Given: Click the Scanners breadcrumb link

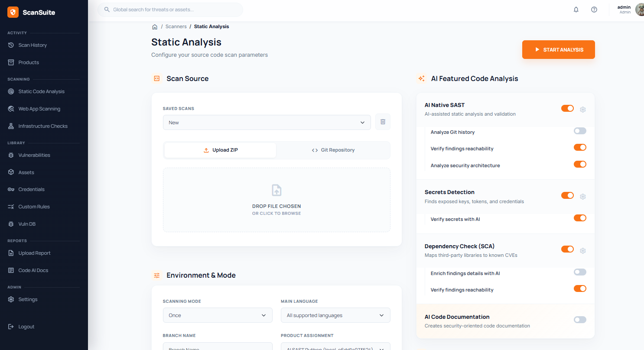Looking at the screenshot, I should 176,27.
